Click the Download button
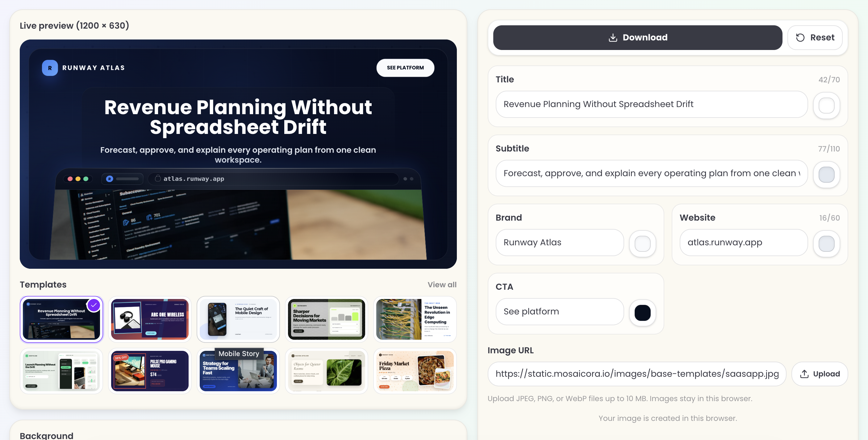868x440 pixels. (x=637, y=37)
